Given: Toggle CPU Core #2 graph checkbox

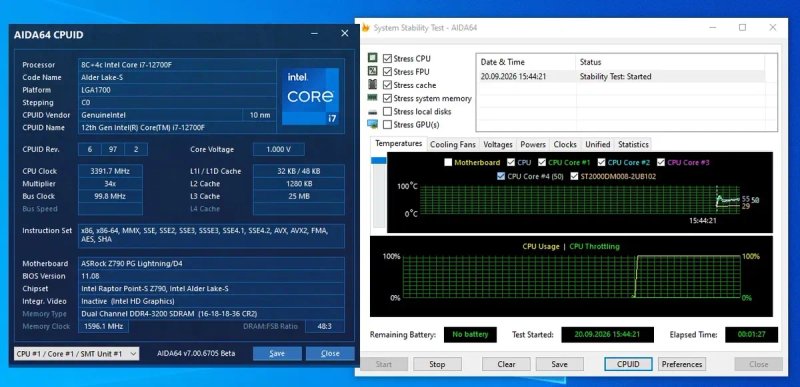Looking at the screenshot, I should coord(602,163).
